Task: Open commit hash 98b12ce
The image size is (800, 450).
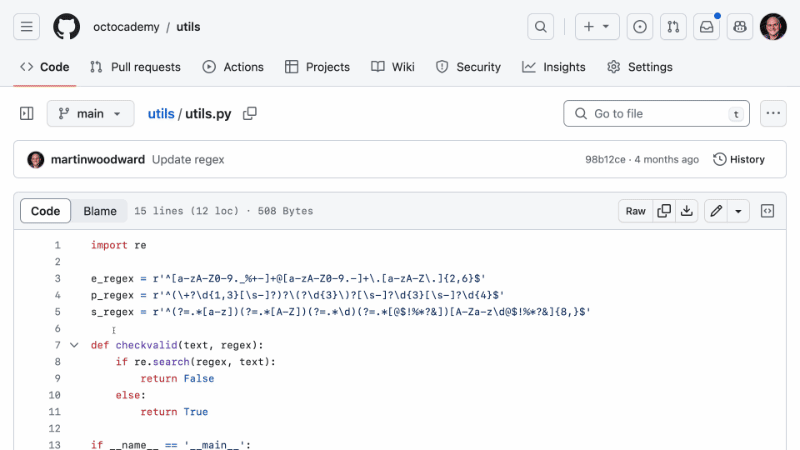Action: (x=605, y=160)
